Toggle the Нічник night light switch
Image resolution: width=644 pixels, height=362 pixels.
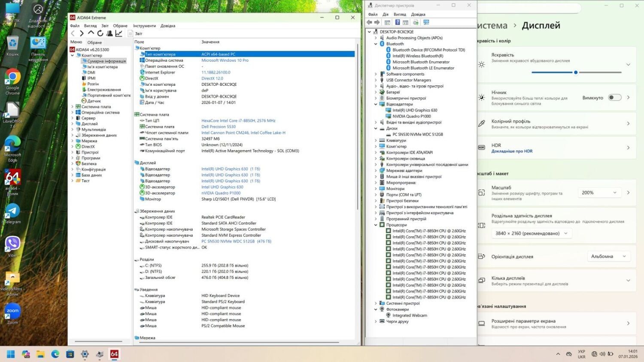(614, 98)
